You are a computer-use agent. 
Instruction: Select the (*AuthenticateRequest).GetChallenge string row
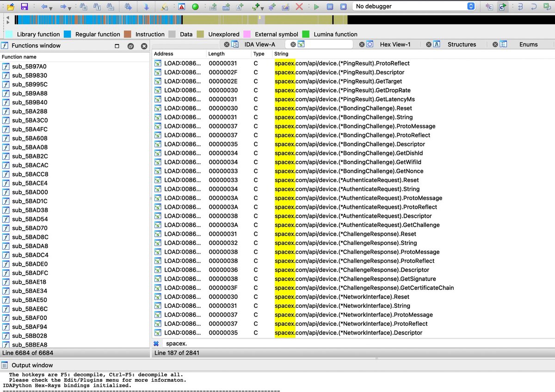(x=353, y=225)
